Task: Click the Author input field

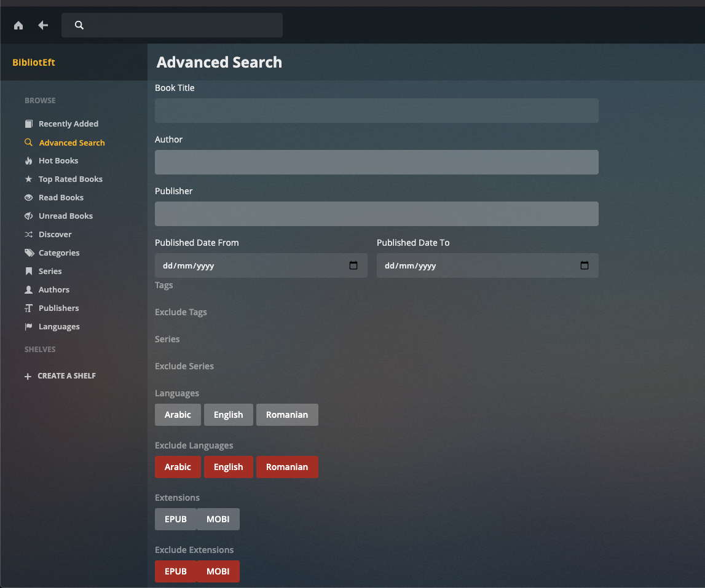Action: [377, 162]
